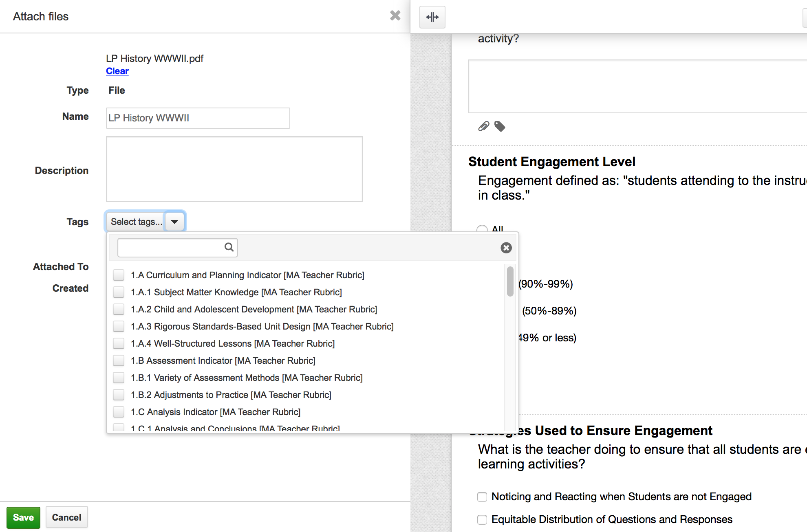Viewport: 807px width, 532px height.
Task: Check Noticing and Reacting when Students not Engaged
Action: 482,497
